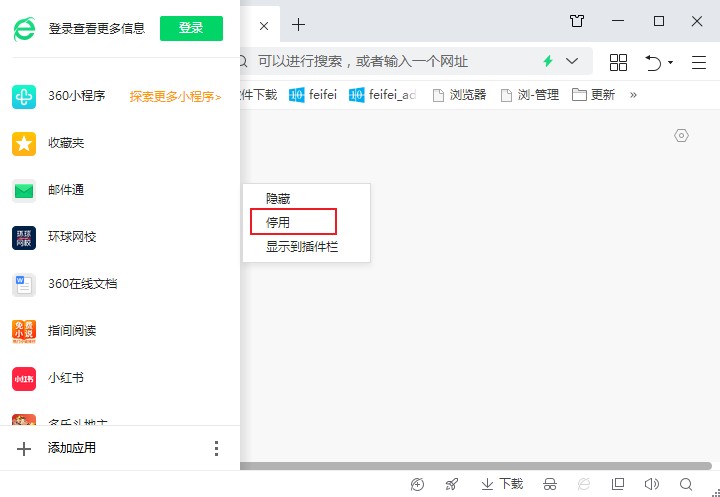The image size is (720, 497).
Task: Follow the 探索更多小程序 link
Action: click(x=175, y=96)
